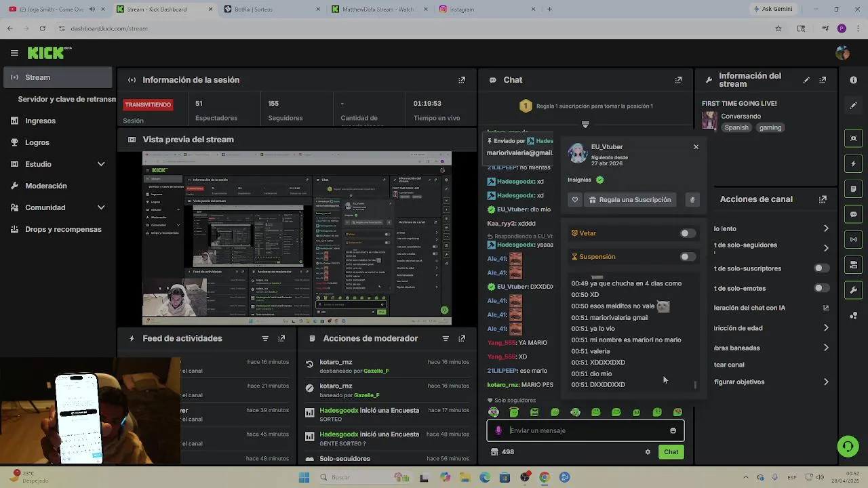Open palabras baneadas chevron

click(826, 348)
